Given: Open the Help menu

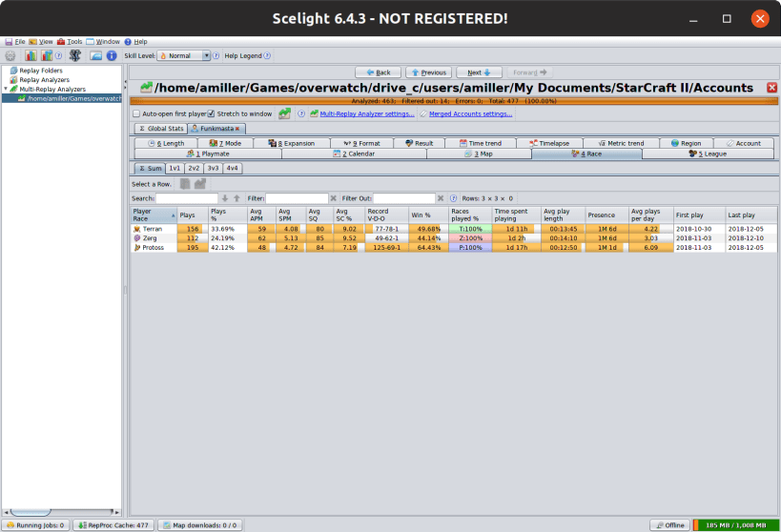Looking at the screenshot, I should (x=136, y=42).
